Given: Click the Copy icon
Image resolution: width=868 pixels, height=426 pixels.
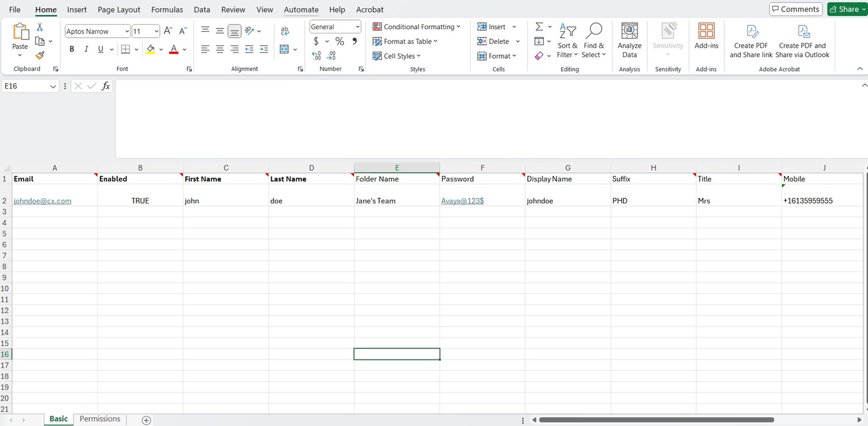Looking at the screenshot, I should [40, 42].
